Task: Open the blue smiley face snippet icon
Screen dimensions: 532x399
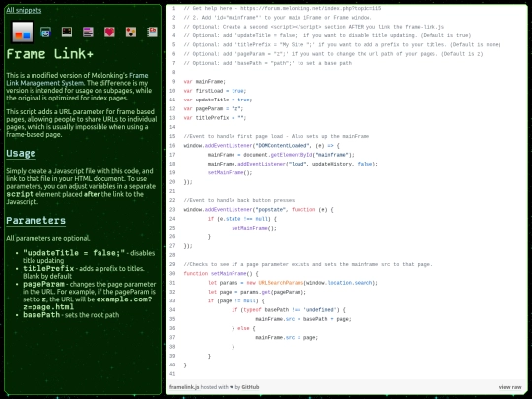Action: coord(45,33)
